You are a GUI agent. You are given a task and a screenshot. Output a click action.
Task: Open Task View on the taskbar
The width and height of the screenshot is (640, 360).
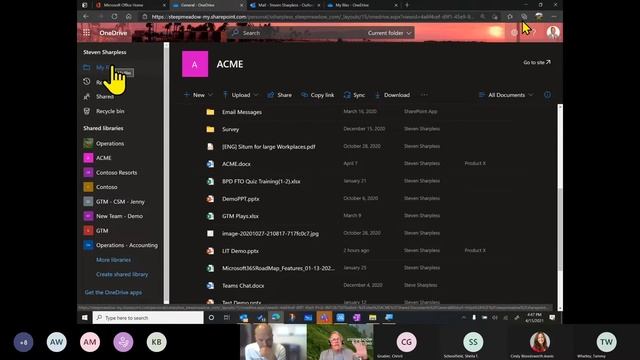(227, 318)
